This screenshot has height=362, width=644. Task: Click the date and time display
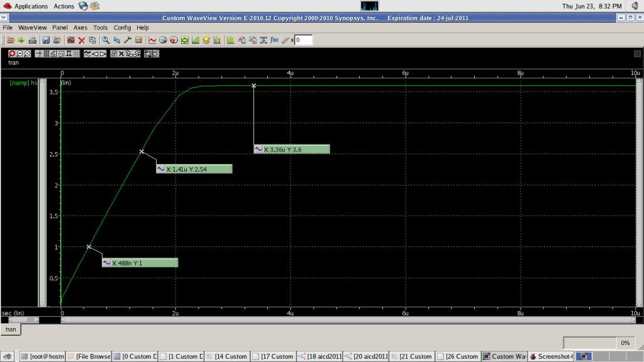[592, 6]
